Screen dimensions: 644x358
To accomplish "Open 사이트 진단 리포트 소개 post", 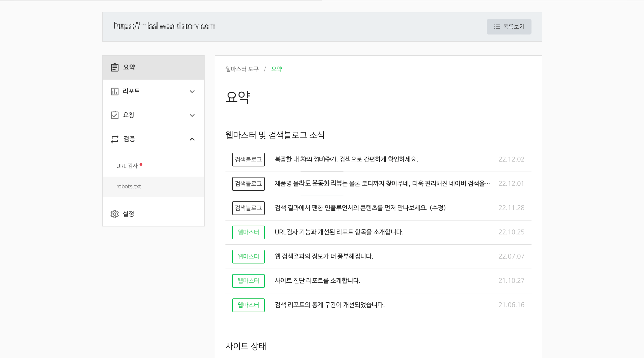I will (317, 281).
